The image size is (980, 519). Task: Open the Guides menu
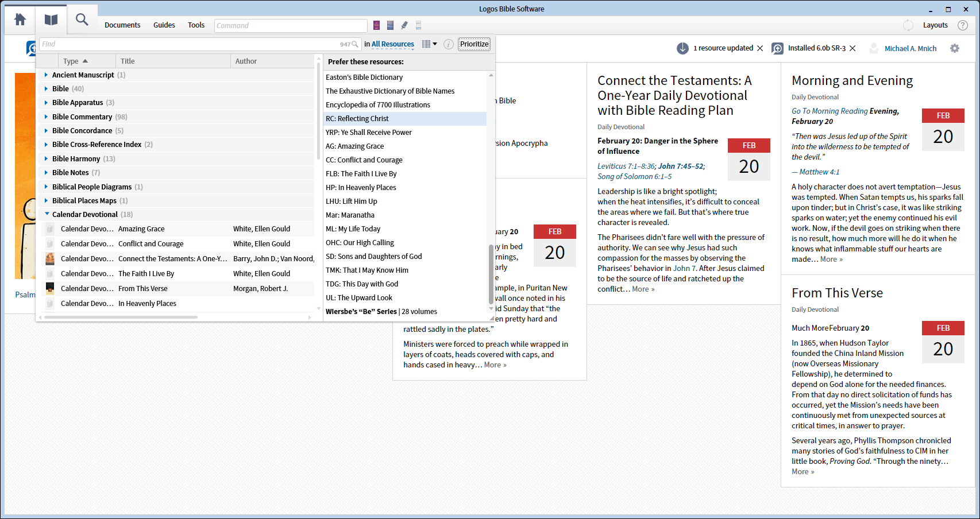(x=164, y=25)
